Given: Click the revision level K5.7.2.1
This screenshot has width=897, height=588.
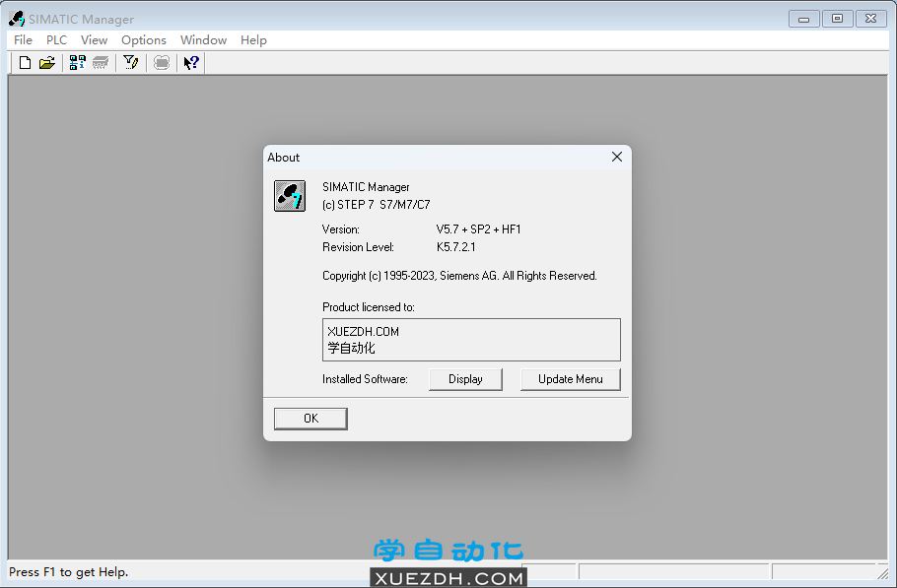Looking at the screenshot, I should 456,247.
